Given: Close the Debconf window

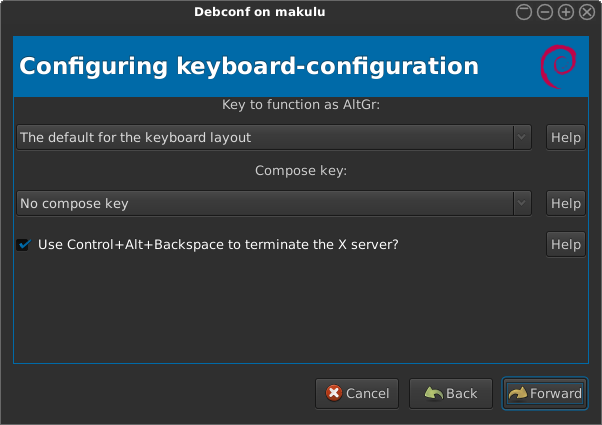Looking at the screenshot, I should [x=587, y=12].
